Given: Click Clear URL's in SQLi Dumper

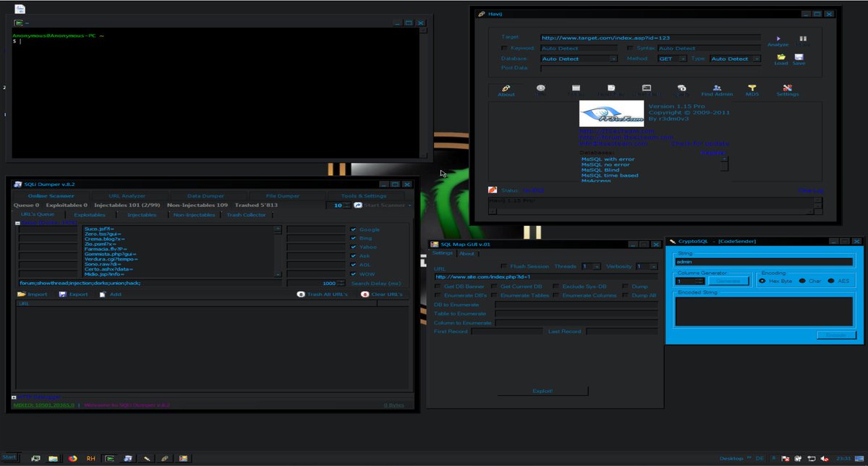Looking at the screenshot, I should [x=383, y=294].
